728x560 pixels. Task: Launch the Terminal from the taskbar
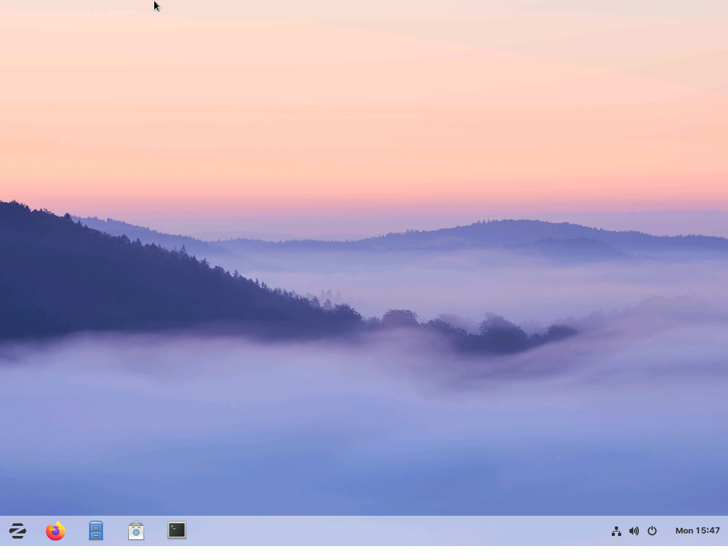pos(177,530)
